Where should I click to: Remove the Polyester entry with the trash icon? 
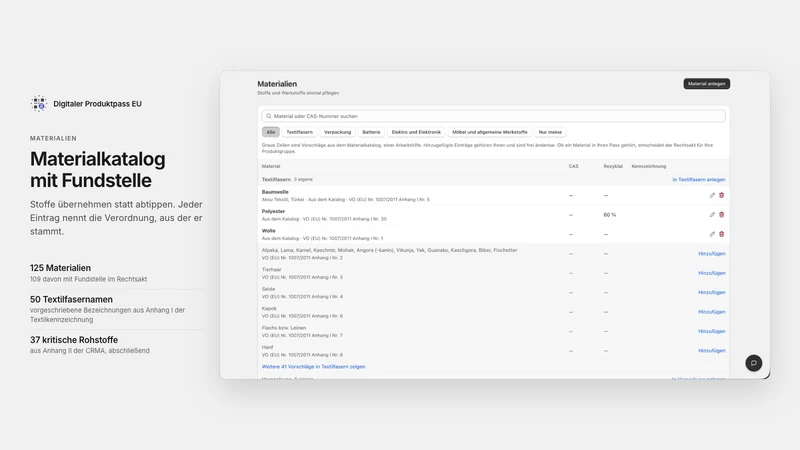click(721, 215)
